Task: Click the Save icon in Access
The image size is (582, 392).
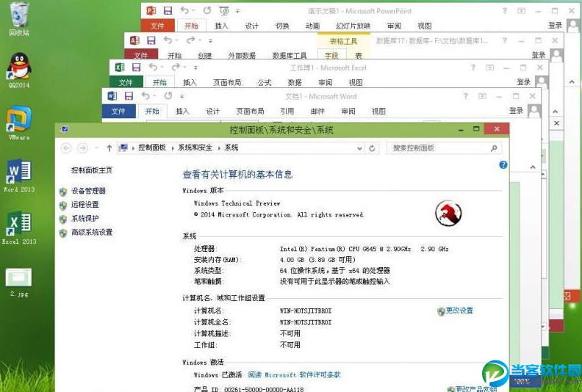Action: (x=151, y=40)
